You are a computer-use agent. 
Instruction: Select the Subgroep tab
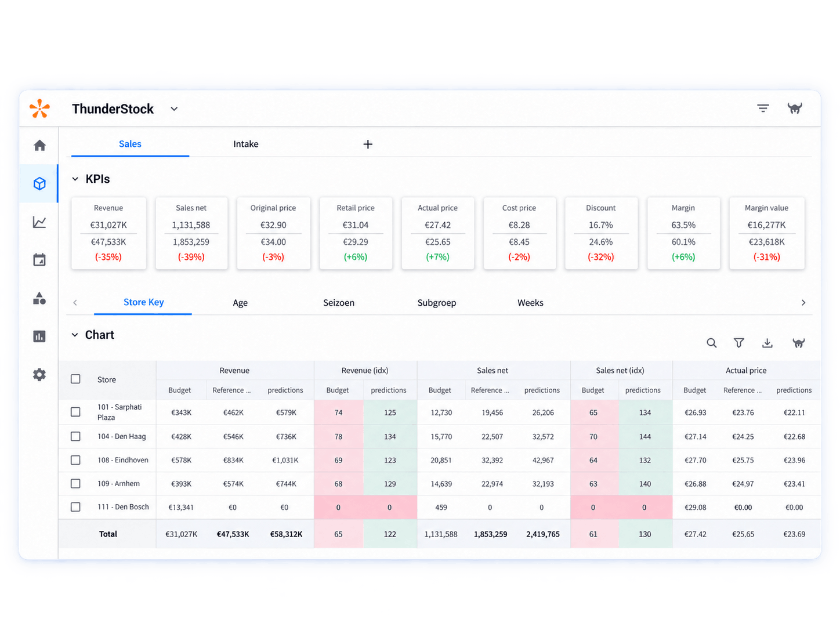(x=437, y=303)
